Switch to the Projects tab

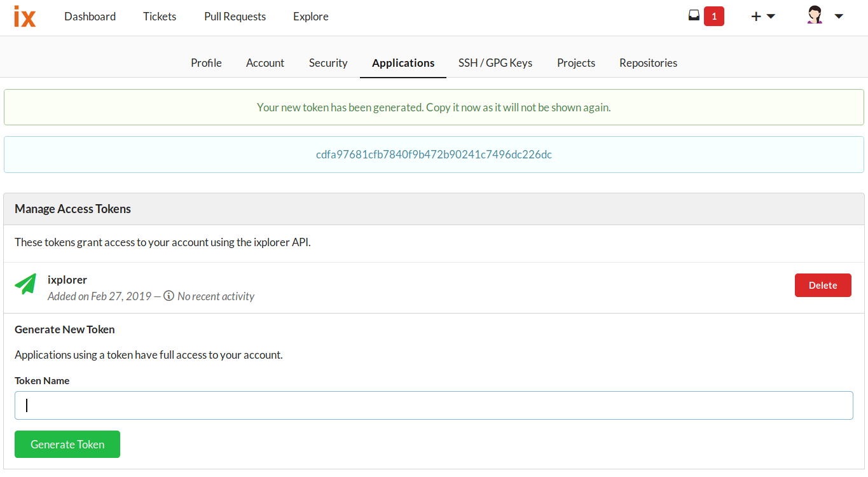pyautogui.click(x=576, y=63)
